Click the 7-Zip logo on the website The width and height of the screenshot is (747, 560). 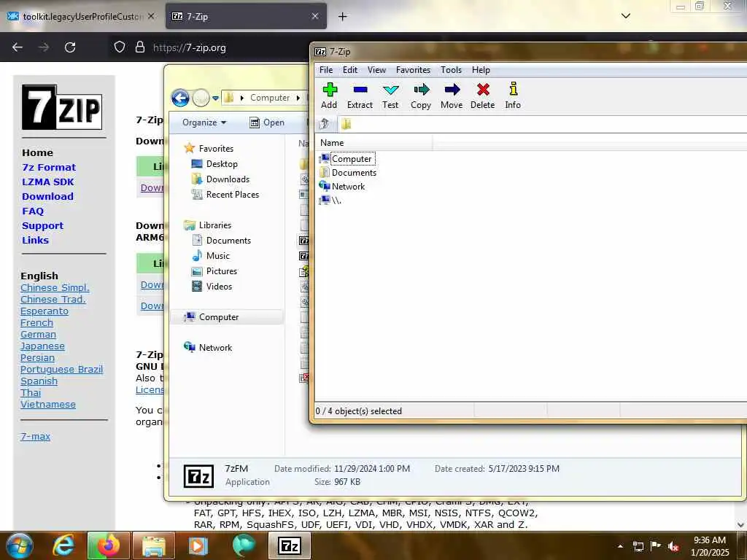tap(62, 107)
